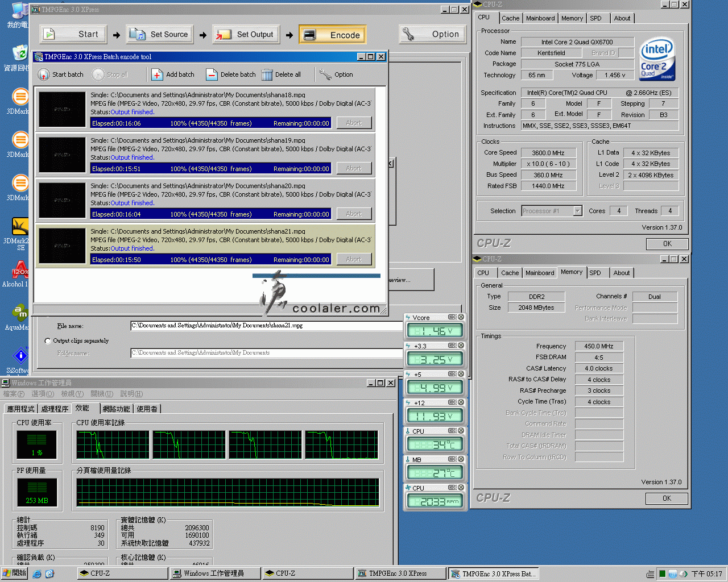728x582 pixels.
Task: Open the File menu (檔案) in Task Manager
Action: (x=14, y=394)
